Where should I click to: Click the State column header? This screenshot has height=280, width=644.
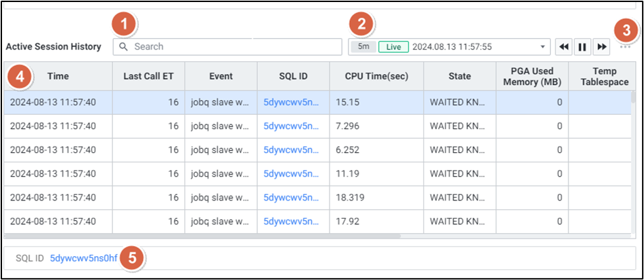pyautogui.click(x=460, y=76)
